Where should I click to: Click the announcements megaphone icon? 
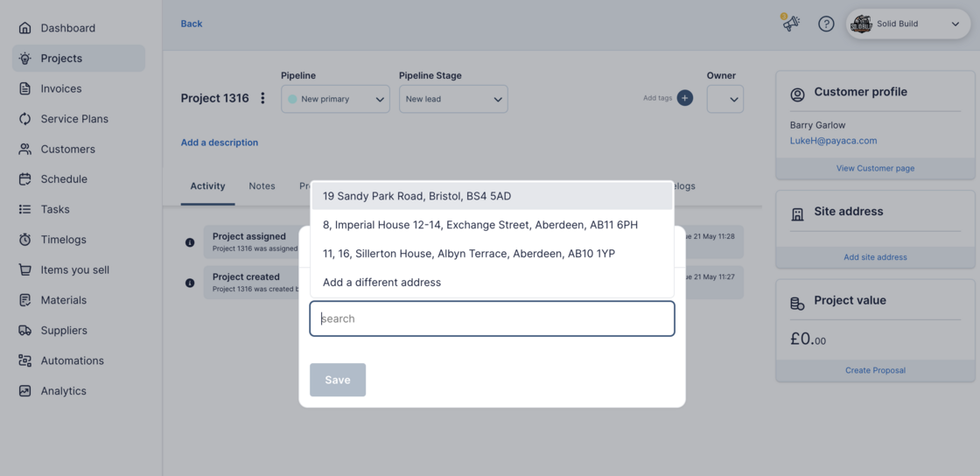(x=791, y=24)
